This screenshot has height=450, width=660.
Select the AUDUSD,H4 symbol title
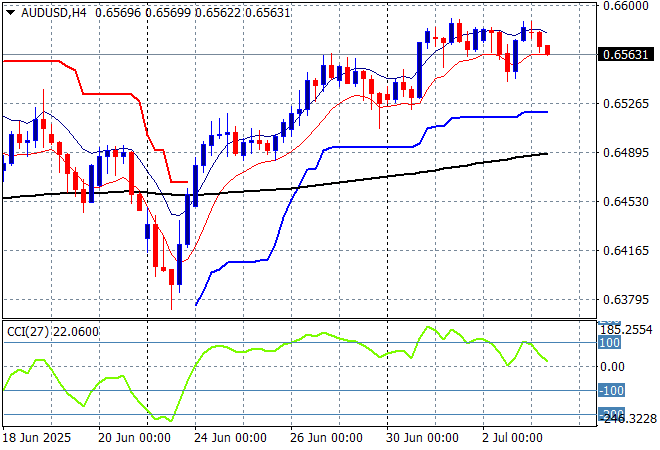(53, 13)
